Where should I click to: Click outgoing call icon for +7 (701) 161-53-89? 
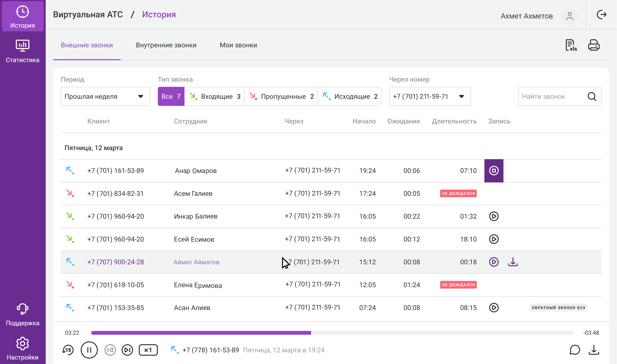click(x=70, y=171)
